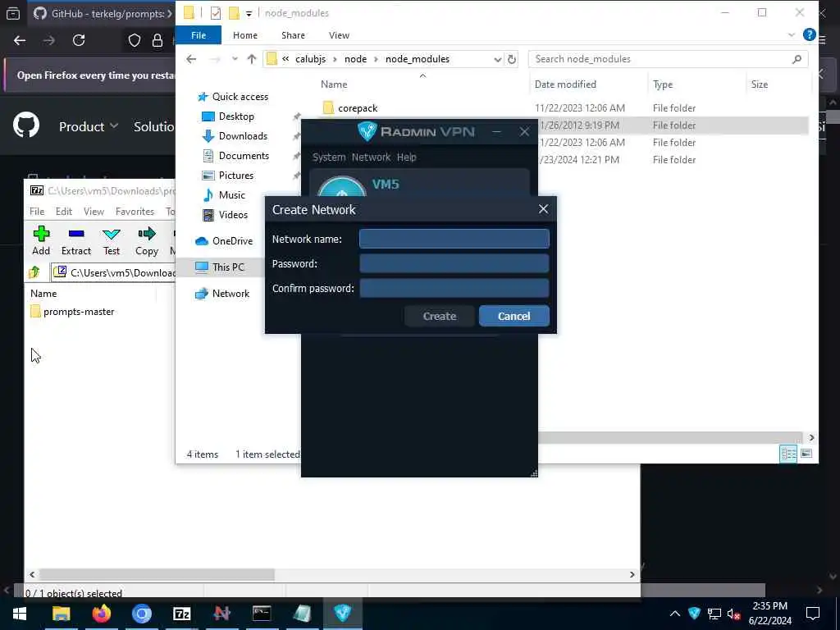
Task: Expand the ribbon with the chevron
Action: 792,34
